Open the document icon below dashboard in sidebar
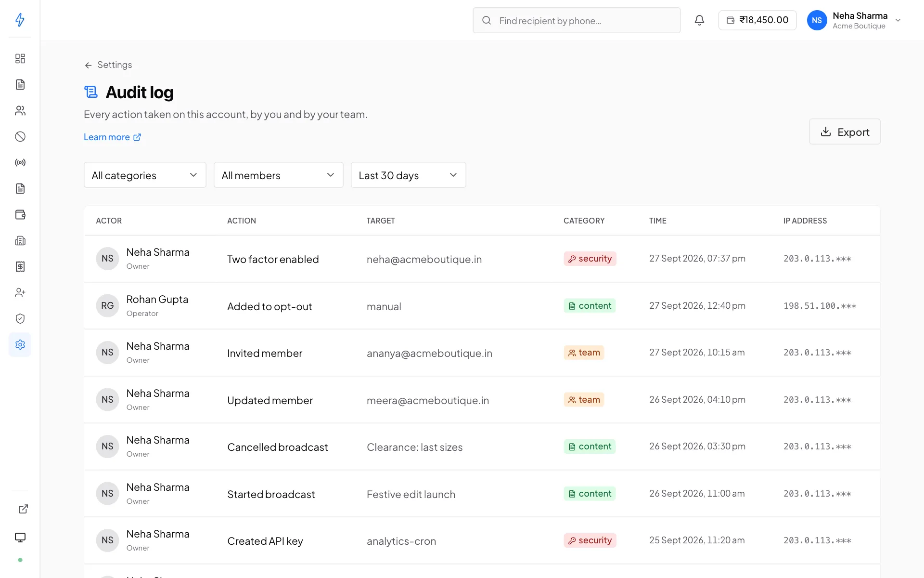The width and height of the screenshot is (924, 578). (20, 85)
